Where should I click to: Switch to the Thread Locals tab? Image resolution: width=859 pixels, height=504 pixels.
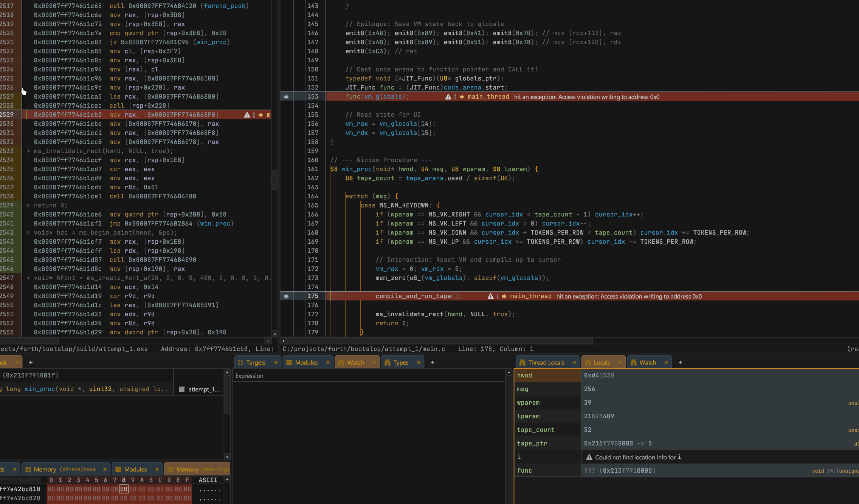[x=546, y=362]
